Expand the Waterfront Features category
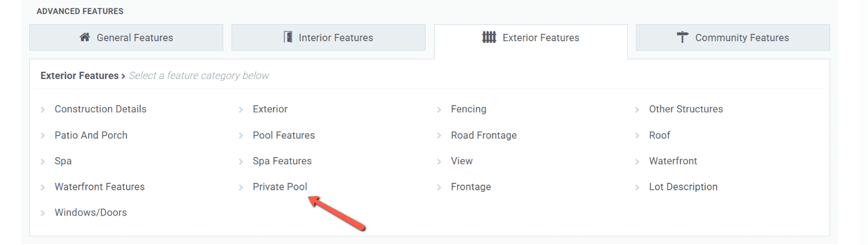Viewport: 868px width, 245px height. pyautogui.click(x=99, y=187)
